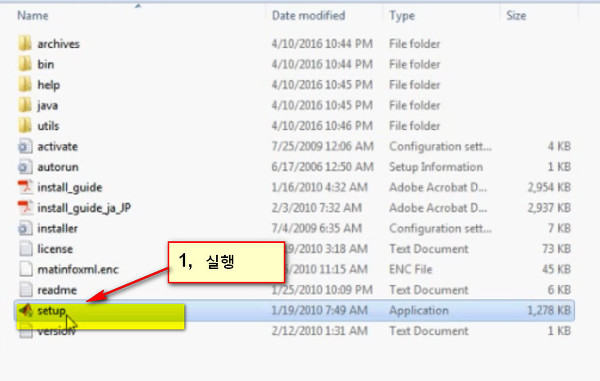Screen dimensions: 600x381
Task: Click the install_guide_ja_JP PDF icon
Action: [25, 208]
